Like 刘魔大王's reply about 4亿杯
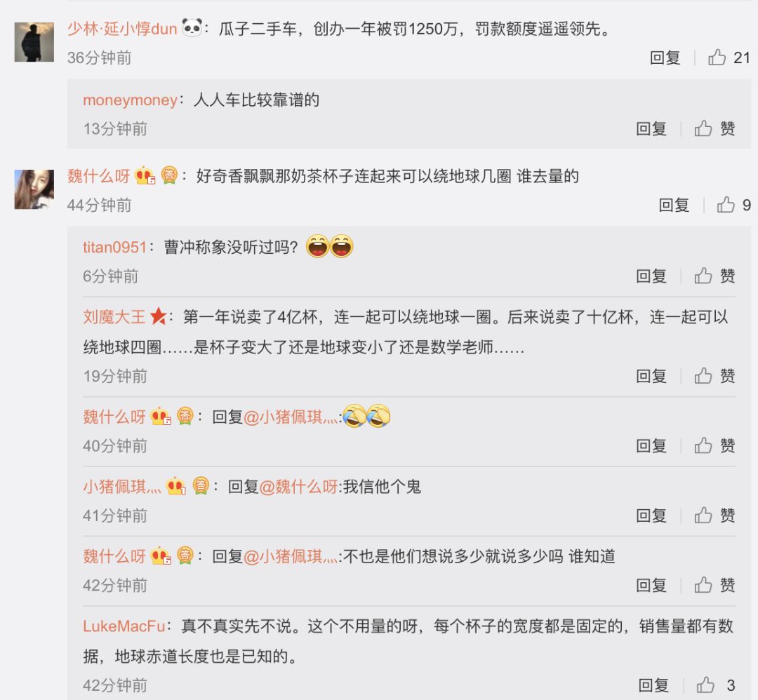 pos(715,376)
